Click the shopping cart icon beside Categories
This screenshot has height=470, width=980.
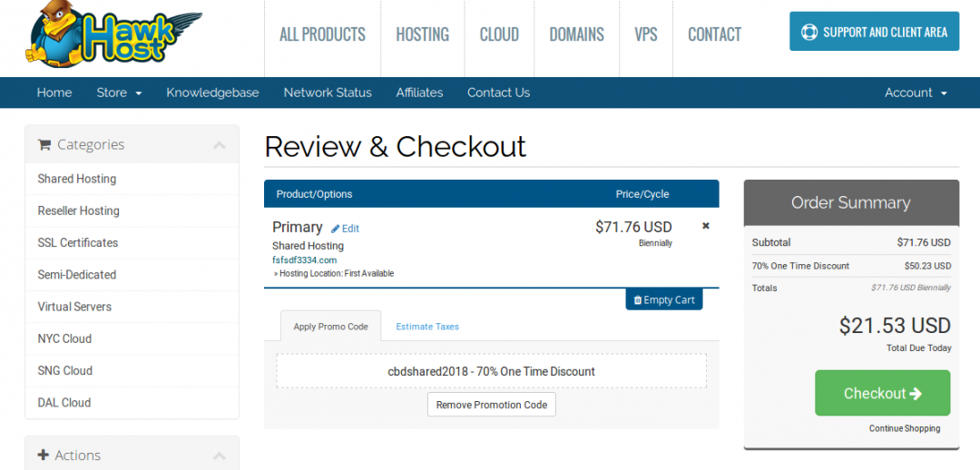44,144
